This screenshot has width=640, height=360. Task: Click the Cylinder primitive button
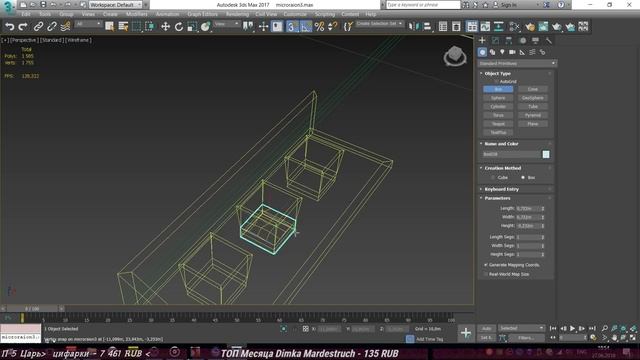pos(498,107)
